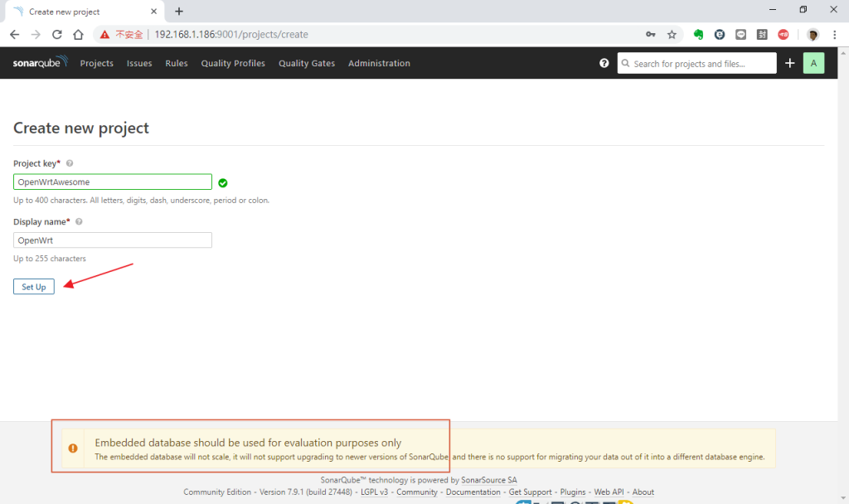Click the red round extension icon
Image resolution: width=849 pixels, height=504 pixels.
(x=784, y=35)
